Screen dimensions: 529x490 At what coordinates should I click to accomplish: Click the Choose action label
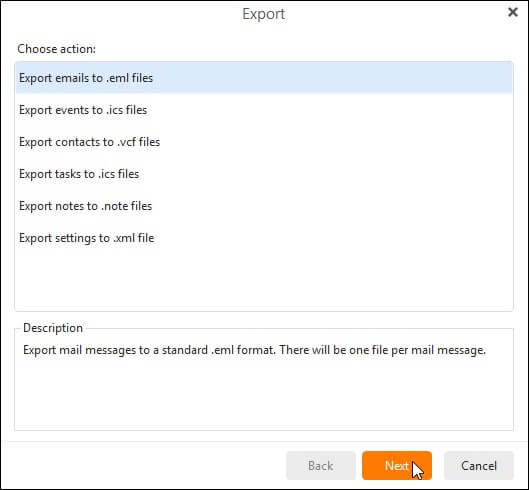pyautogui.click(x=57, y=49)
